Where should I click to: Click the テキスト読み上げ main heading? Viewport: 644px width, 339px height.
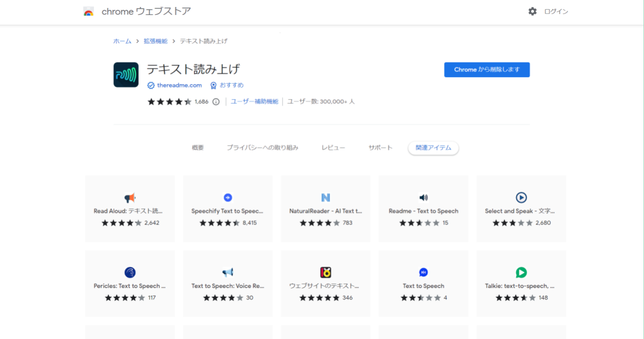coord(193,69)
